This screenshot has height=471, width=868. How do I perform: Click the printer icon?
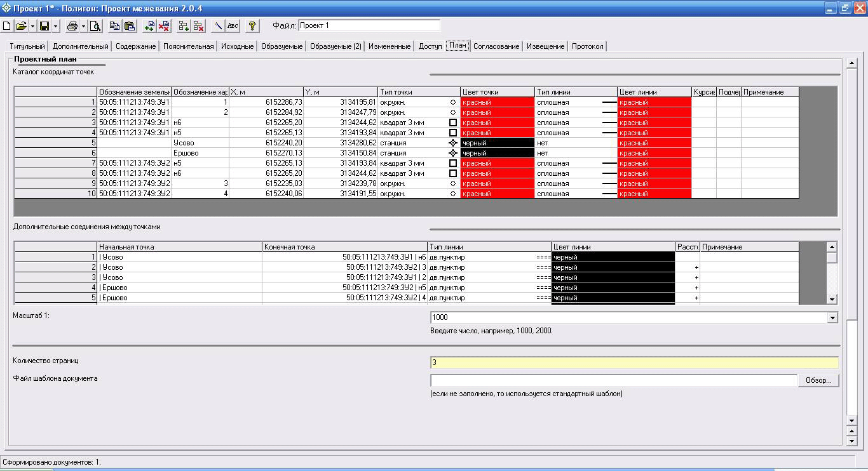coord(72,26)
